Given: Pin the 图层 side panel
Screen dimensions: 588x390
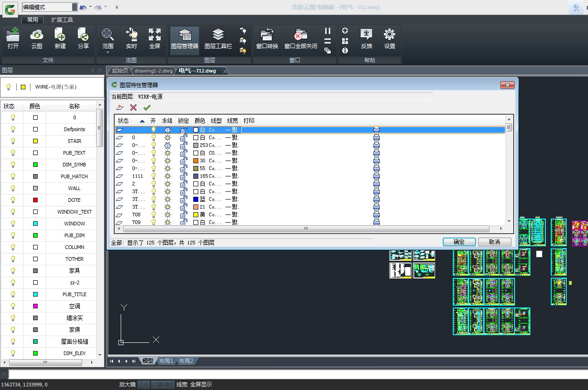Looking at the screenshot, I should click(x=93, y=70).
